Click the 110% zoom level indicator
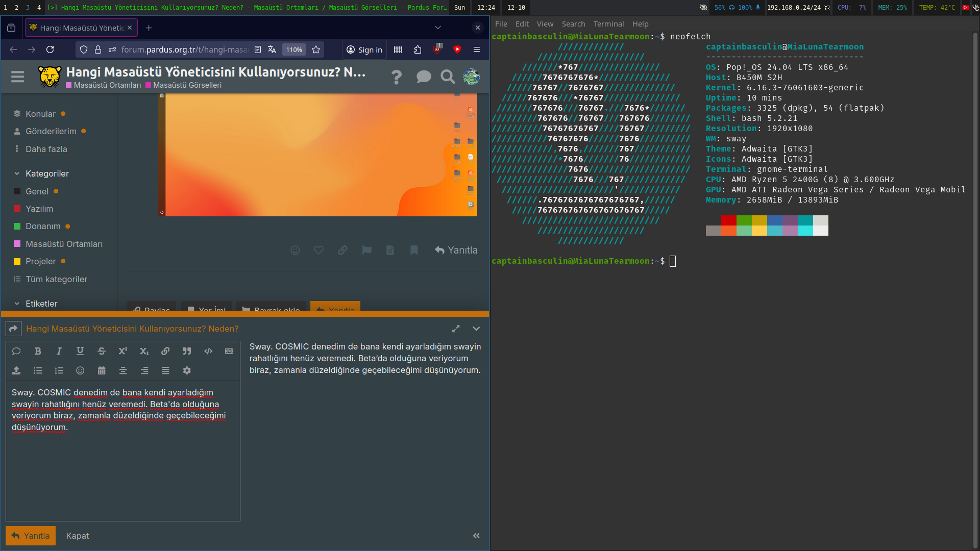 point(293,49)
